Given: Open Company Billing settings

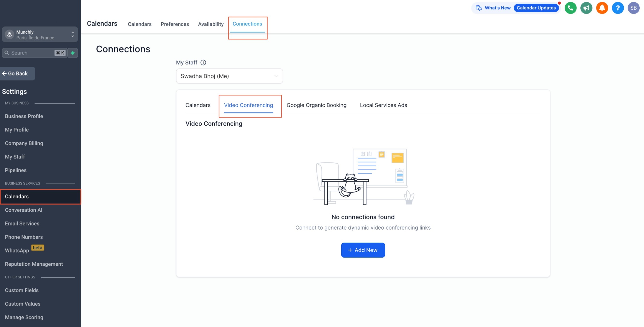Looking at the screenshot, I should [x=24, y=143].
